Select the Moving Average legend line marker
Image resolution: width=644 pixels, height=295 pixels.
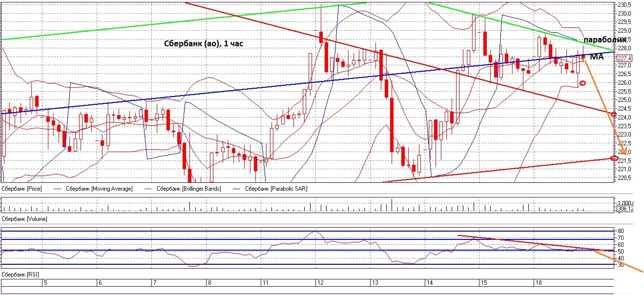(59, 188)
